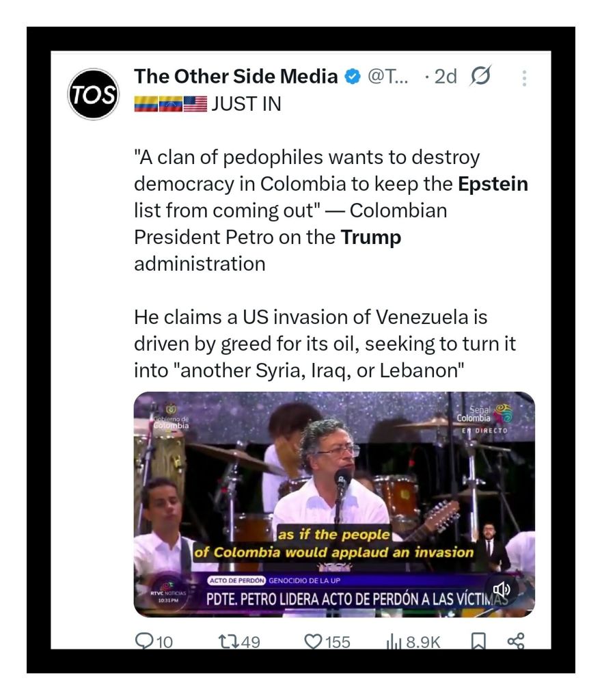Open the TOS profile avatar
This screenshot has height=700, width=602.
pos(94,94)
